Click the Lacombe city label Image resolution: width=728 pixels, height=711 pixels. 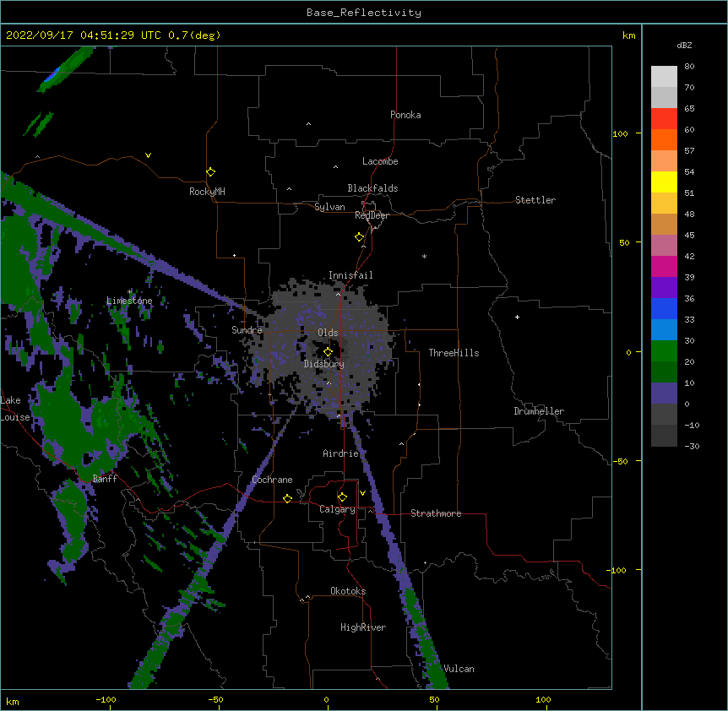coord(380,161)
